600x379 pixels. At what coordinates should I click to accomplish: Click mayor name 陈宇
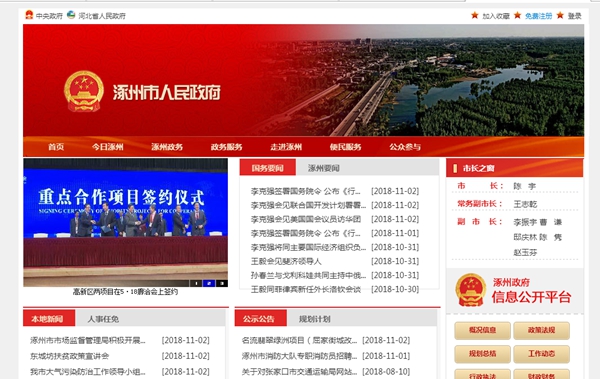tap(525, 186)
